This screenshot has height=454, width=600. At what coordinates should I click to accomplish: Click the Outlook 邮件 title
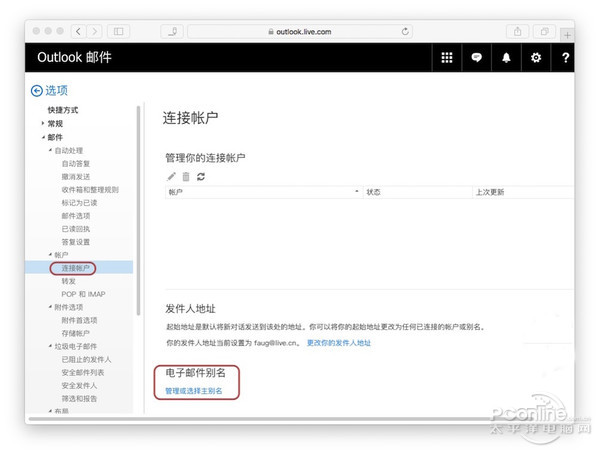(74, 57)
